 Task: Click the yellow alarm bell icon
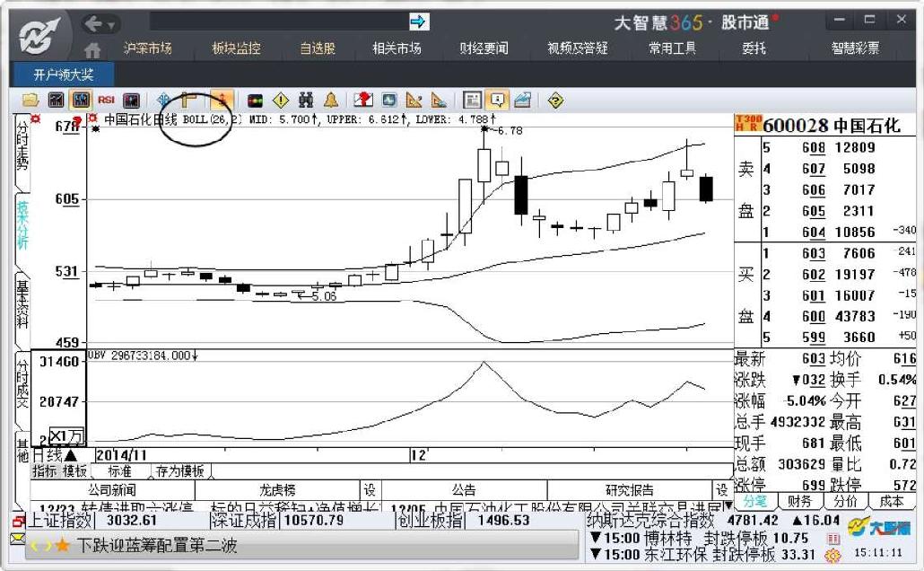pyautogui.click(x=331, y=101)
